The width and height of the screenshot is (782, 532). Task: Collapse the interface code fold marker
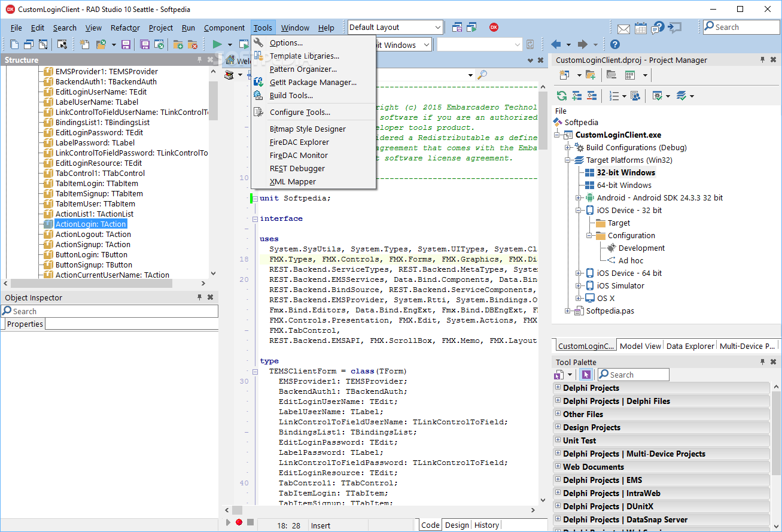coord(255,219)
